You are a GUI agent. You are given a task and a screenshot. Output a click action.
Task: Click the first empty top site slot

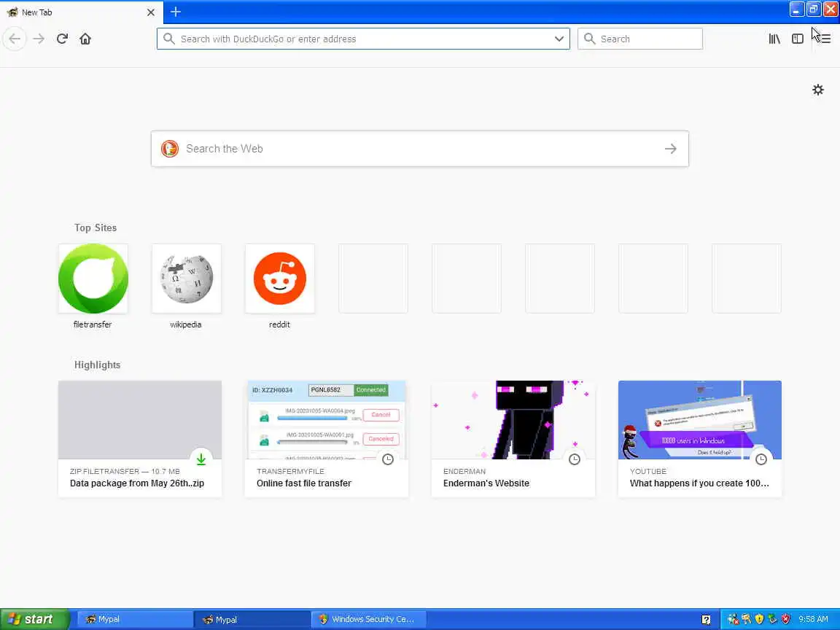pos(373,278)
